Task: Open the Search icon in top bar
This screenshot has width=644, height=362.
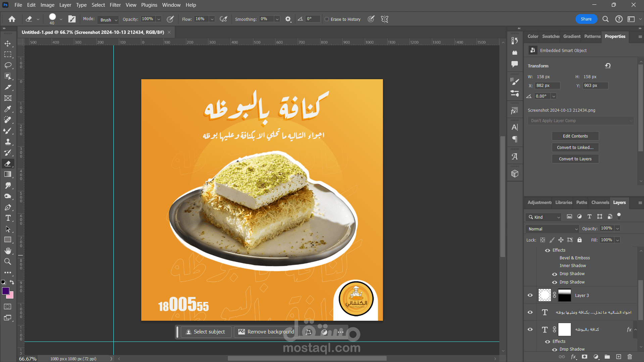Action: coord(605,19)
